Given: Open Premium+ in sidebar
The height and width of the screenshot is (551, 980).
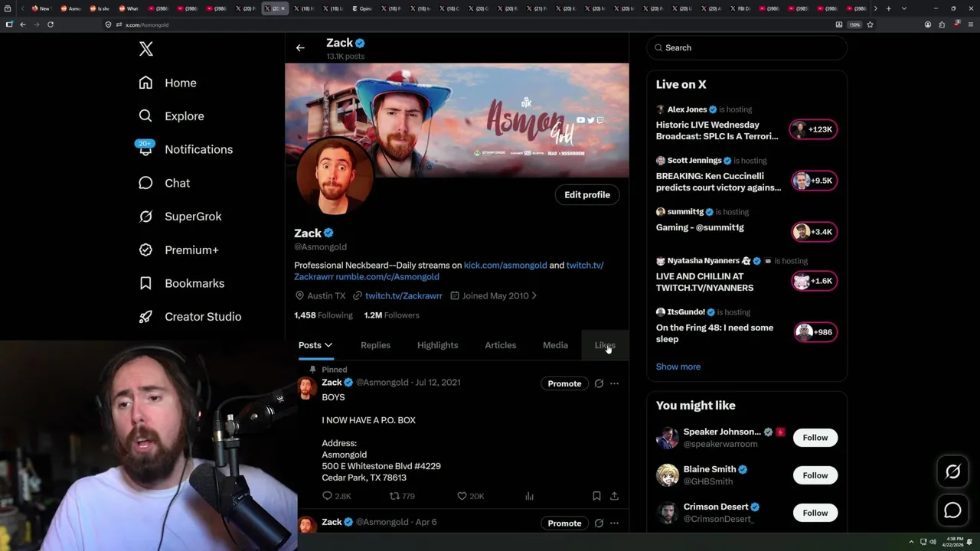Looking at the screenshot, I should point(178,249).
